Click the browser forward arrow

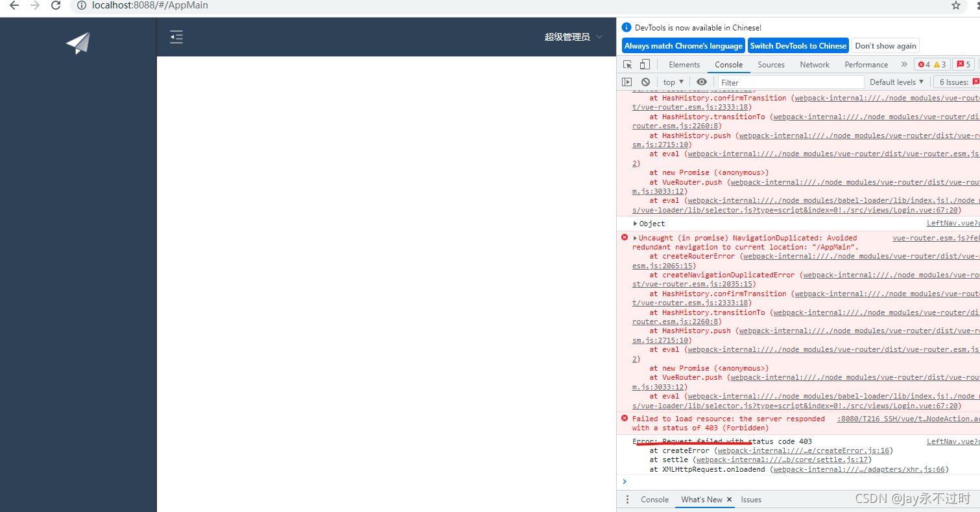click(35, 5)
